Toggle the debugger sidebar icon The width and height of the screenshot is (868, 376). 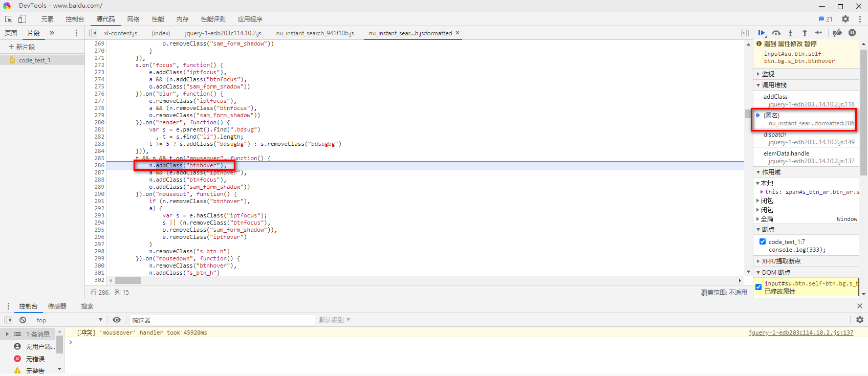[x=745, y=33]
